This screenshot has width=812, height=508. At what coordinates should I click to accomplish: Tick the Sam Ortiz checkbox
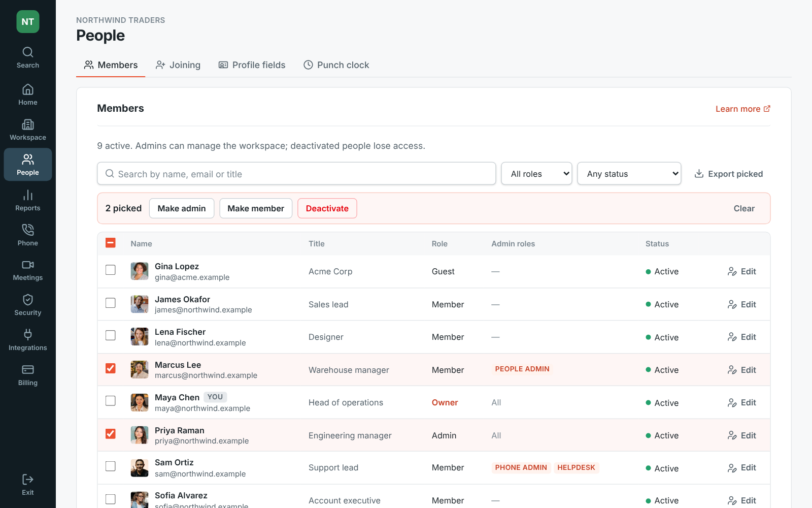(x=111, y=466)
